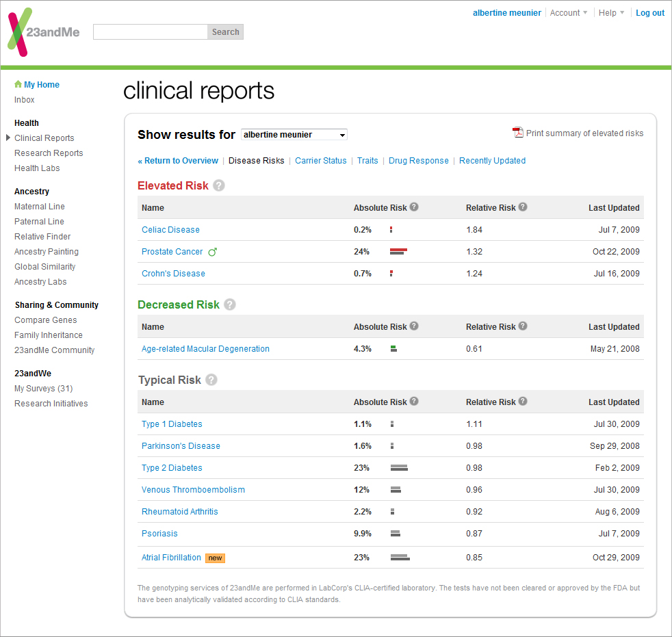
Task: Open the Show results for profile dropdown
Action: (x=294, y=135)
